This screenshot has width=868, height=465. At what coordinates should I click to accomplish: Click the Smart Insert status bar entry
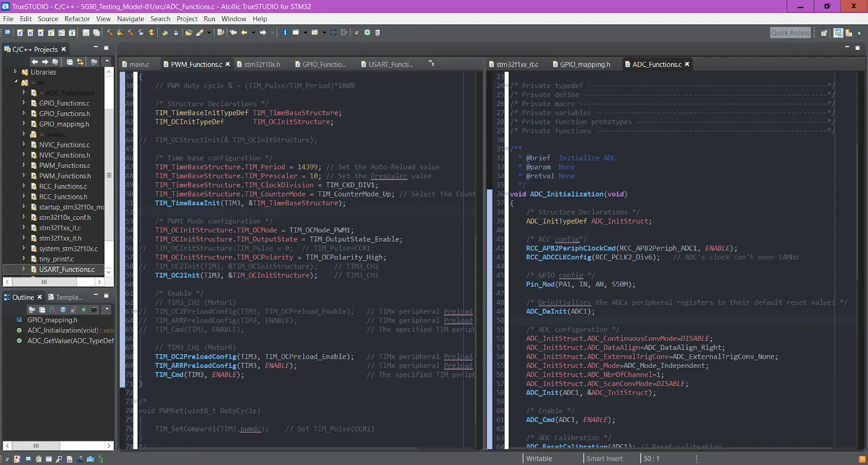pyautogui.click(x=604, y=458)
